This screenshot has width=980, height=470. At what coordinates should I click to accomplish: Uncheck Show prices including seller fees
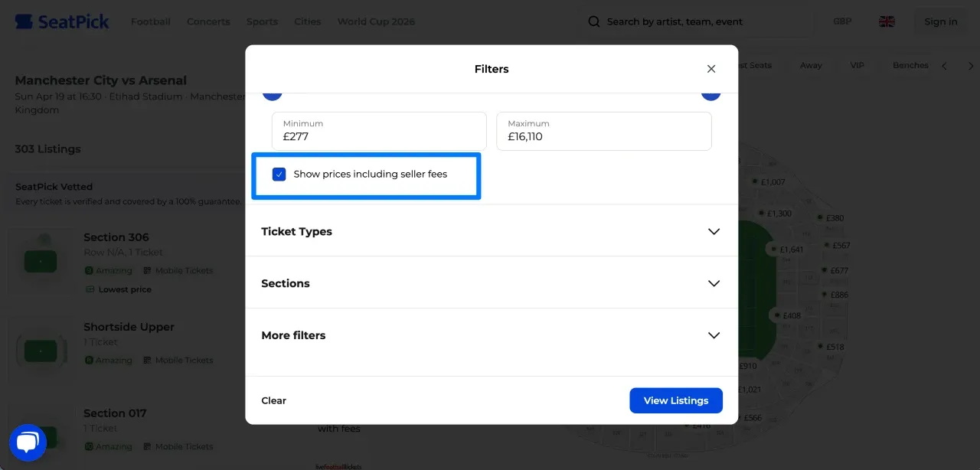279,174
